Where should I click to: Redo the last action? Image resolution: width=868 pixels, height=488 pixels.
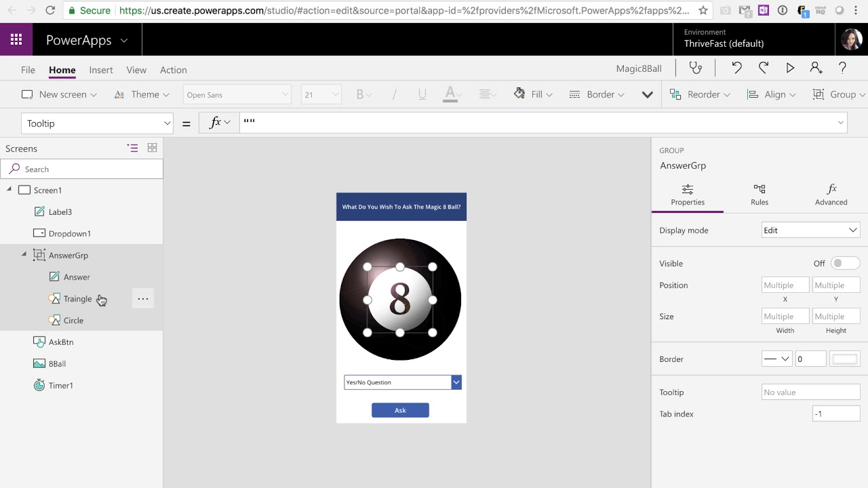(764, 68)
